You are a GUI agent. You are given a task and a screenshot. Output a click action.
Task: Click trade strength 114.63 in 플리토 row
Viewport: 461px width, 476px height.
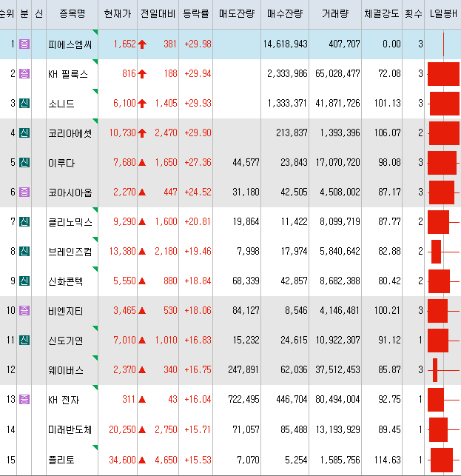pyautogui.click(x=387, y=460)
